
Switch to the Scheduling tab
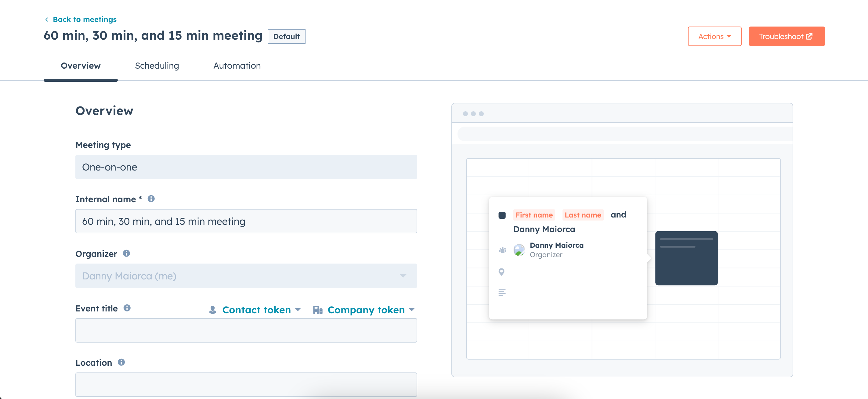[157, 66]
